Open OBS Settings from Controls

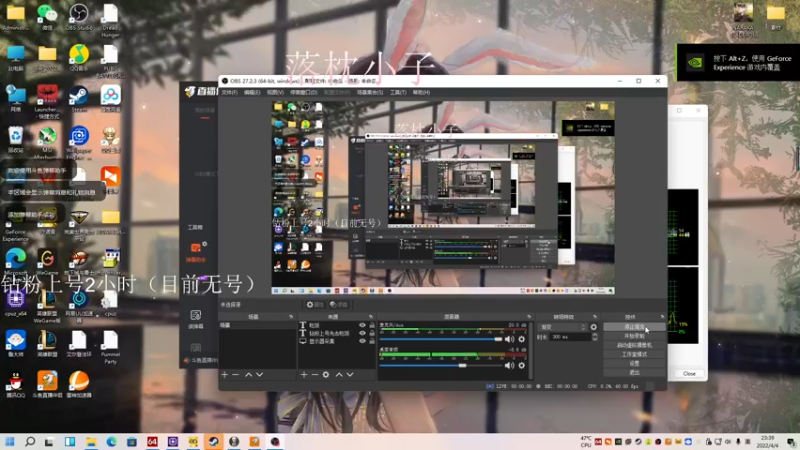point(634,363)
